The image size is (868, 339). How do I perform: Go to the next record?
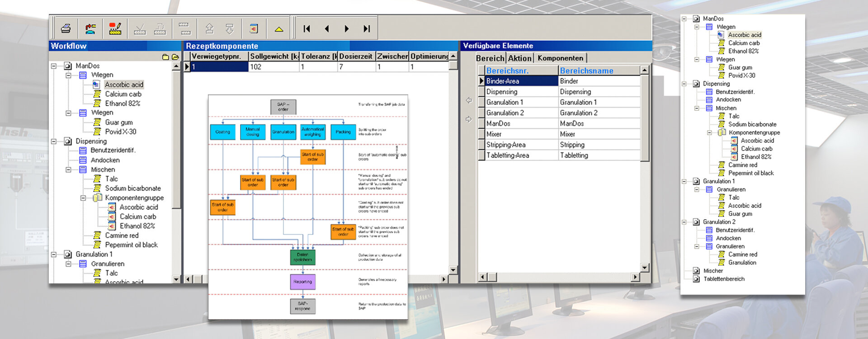click(x=347, y=29)
